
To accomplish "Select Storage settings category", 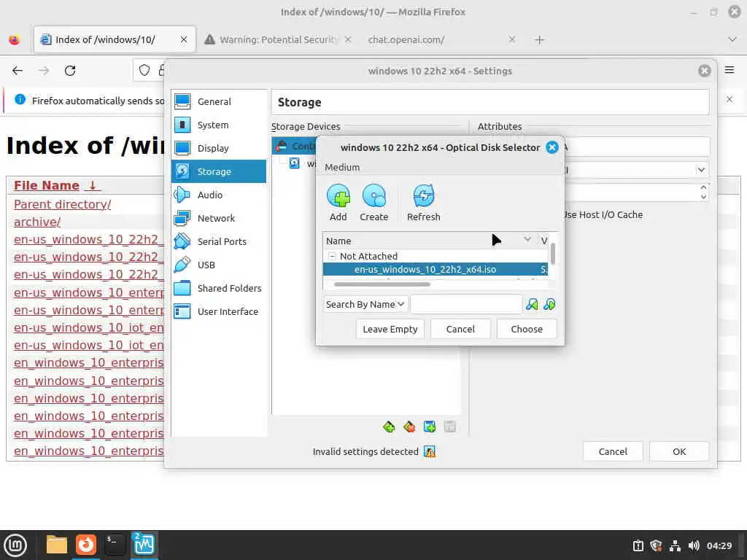I will point(219,171).
